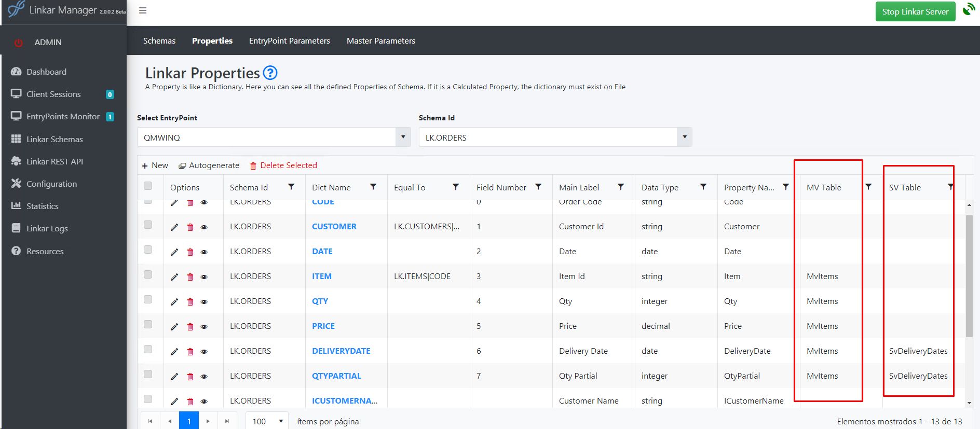Filter the Equal To column
The image size is (980, 429).
(x=456, y=187)
